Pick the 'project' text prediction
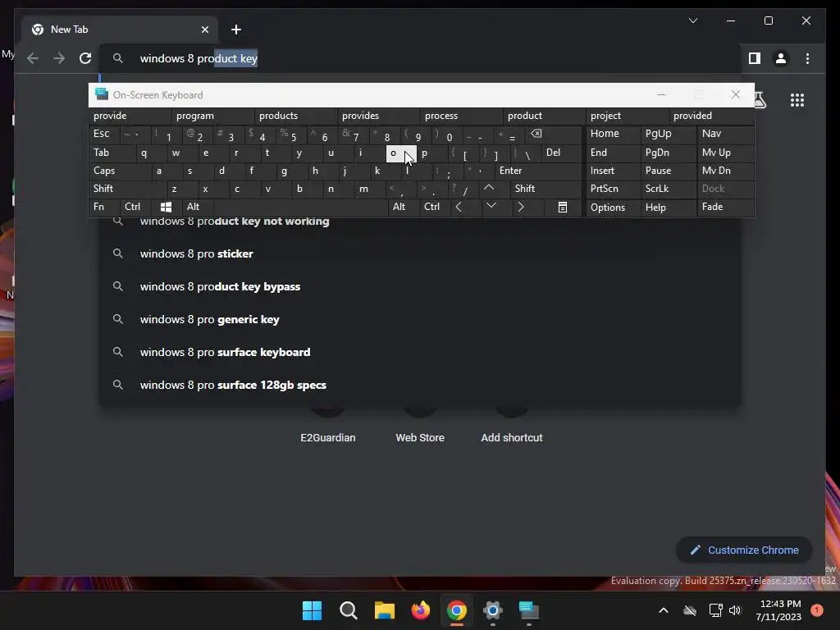The image size is (840, 630). pyautogui.click(x=627, y=116)
